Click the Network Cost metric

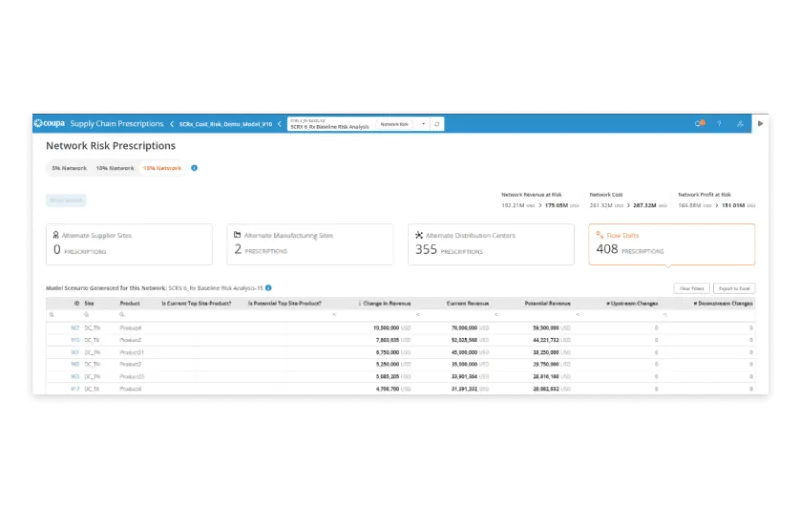click(629, 200)
